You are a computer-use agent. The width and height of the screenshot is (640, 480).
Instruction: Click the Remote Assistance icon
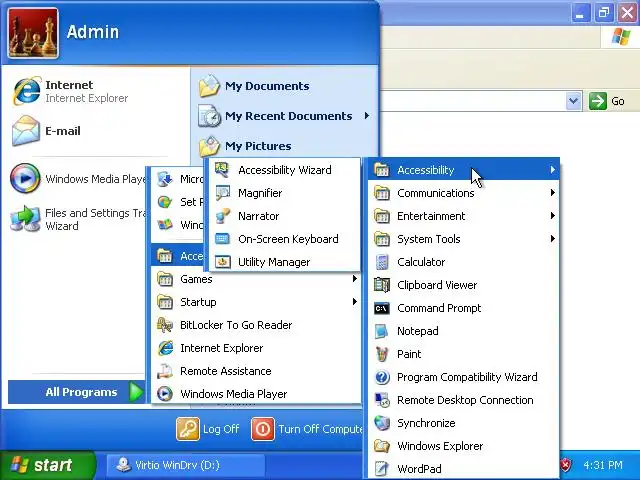pyautogui.click(x=165, y=371)
